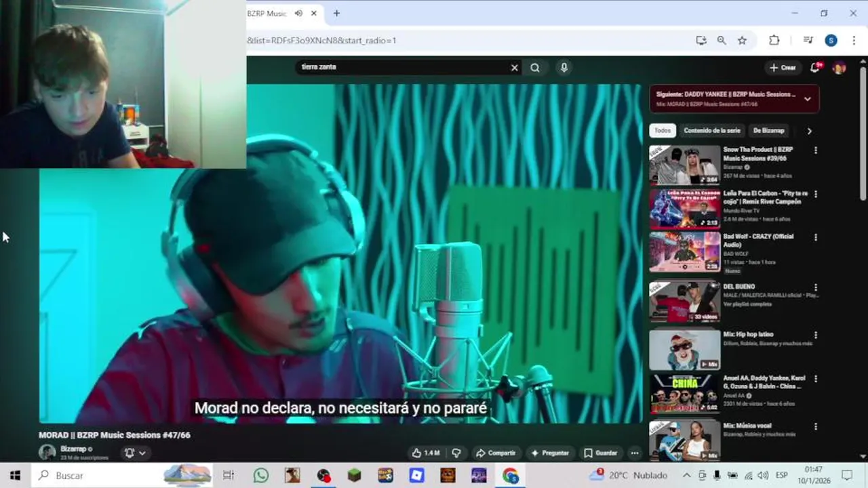Open the Windows Start menu

pos(15,476)
